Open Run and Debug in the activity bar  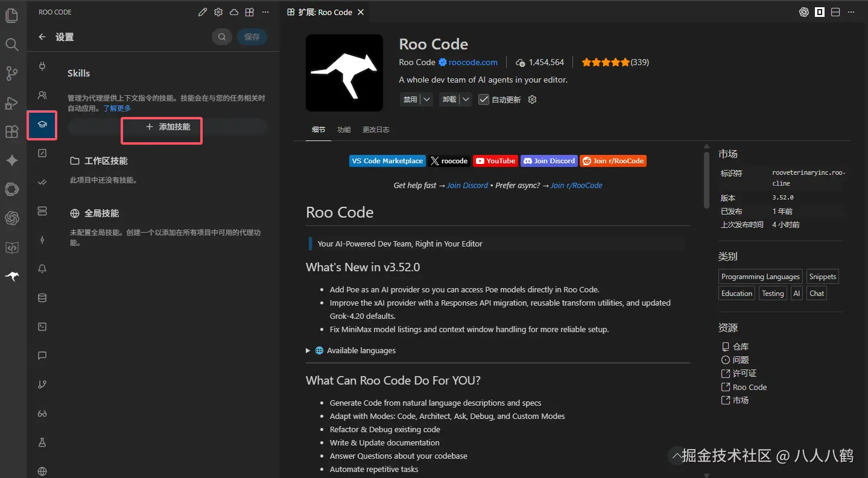12,102
